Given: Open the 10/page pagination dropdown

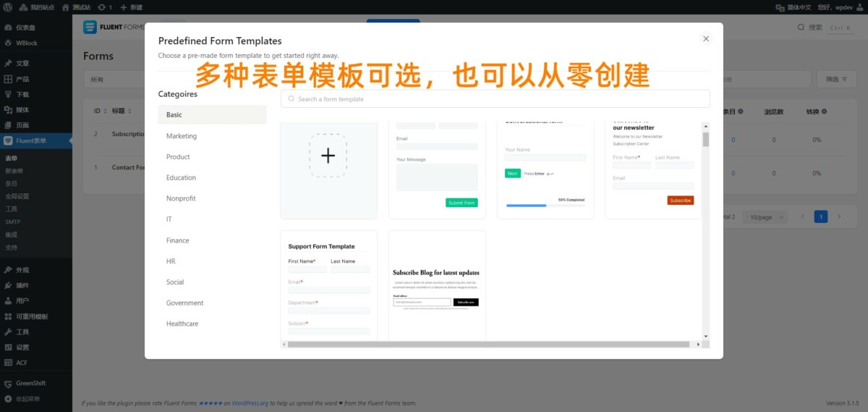Looking at the screenshot, I should click(765, 216).
